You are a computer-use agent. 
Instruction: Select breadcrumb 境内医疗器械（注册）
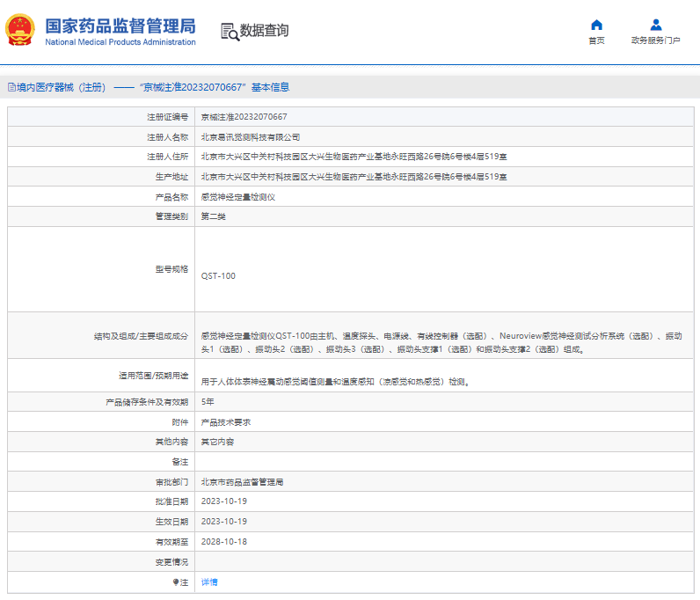62,87
